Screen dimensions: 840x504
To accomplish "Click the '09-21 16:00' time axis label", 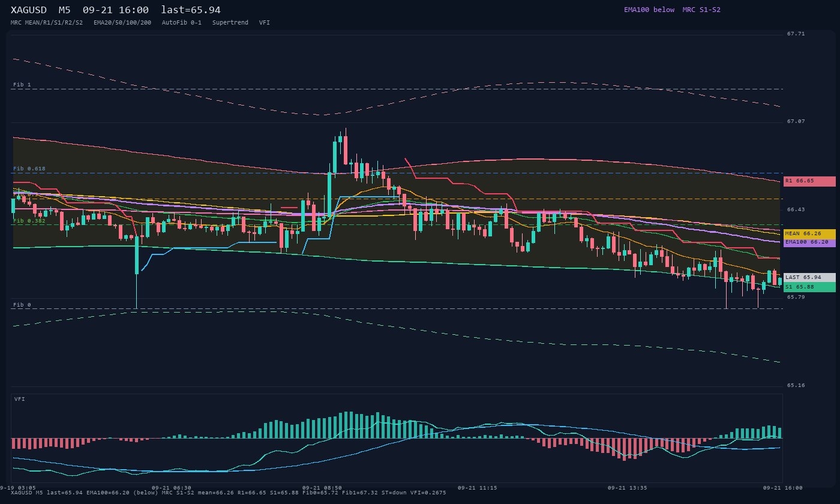I will pyautogui.click(x=782, y=488).
